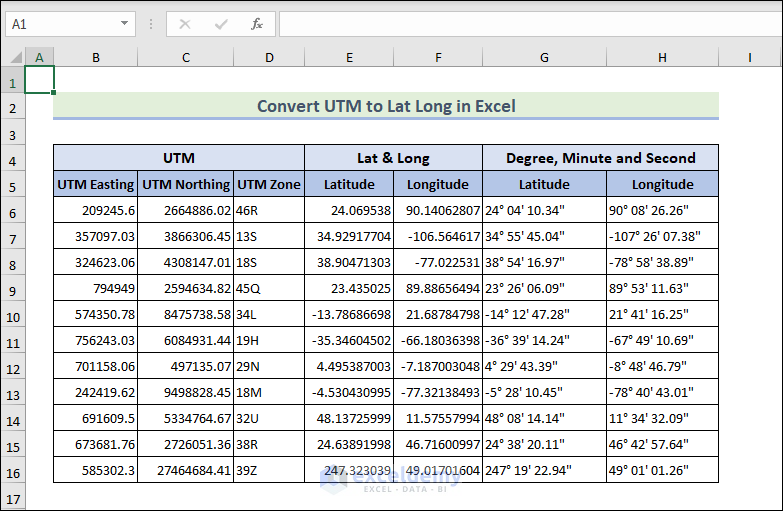The width and height of the screenshot is (783, 511).
Task: Click the Enter checkmark formula bar icon
Action: [221, 24]
